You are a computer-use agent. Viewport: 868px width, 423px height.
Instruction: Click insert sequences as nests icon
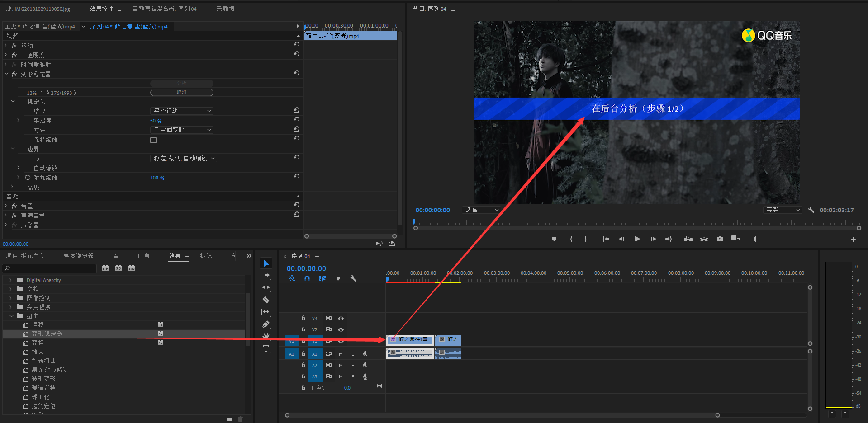pos(292,278)
